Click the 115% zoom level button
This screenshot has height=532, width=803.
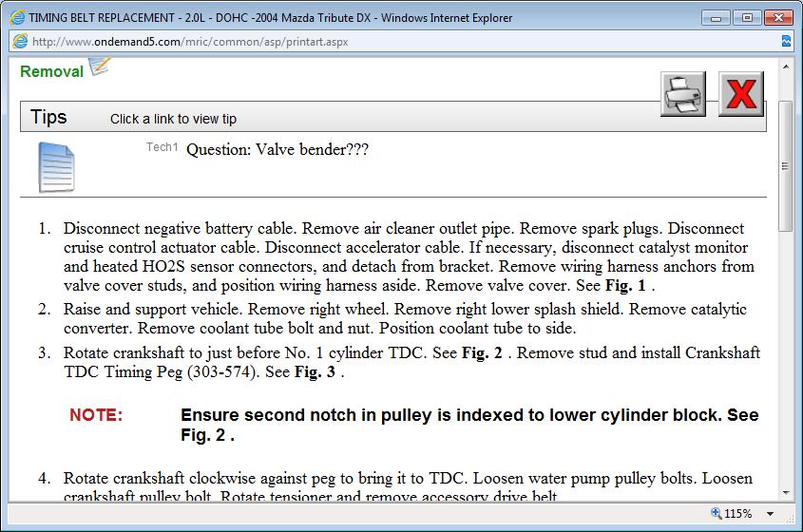pyautogui.click(x=738, y=514)
